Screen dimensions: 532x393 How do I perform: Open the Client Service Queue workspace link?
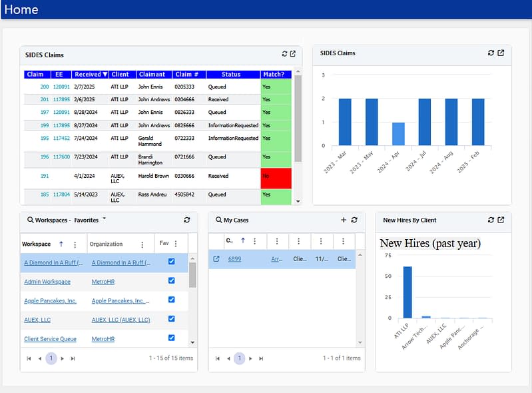50,339
